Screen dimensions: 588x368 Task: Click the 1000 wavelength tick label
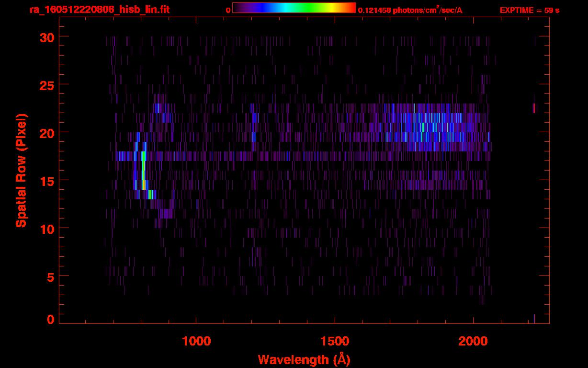pos(196,341)
